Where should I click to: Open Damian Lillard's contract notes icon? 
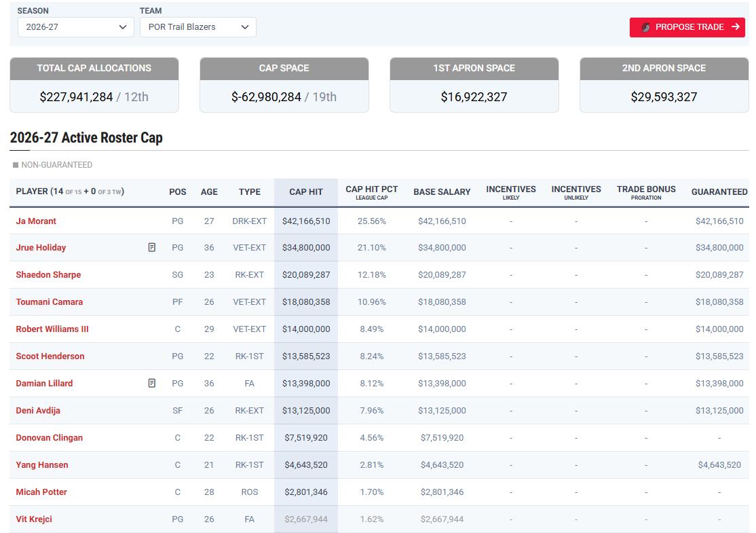click(151, 383)
